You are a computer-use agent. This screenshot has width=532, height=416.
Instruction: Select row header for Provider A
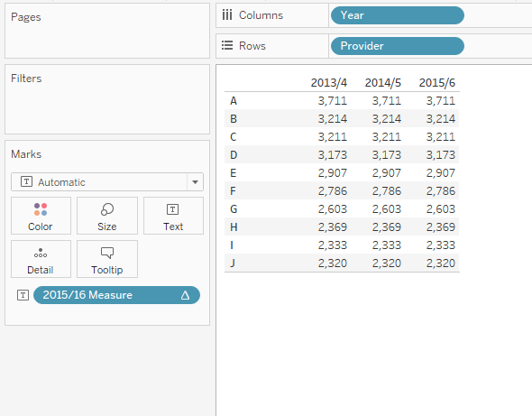234,101
